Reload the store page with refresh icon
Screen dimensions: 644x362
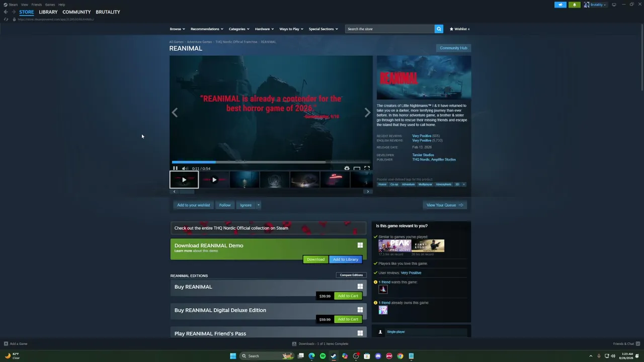(x=6, y=20)
